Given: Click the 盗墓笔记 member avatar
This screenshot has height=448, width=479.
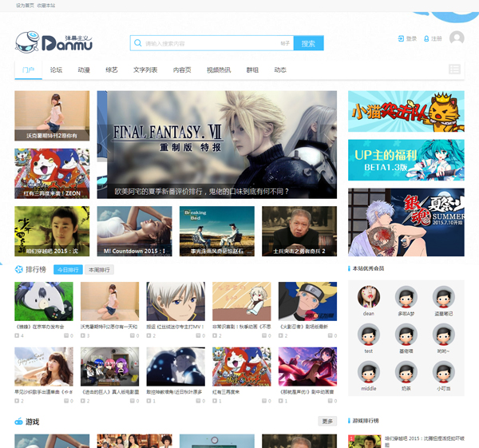Looking at the screenshot, I should 444,296.
